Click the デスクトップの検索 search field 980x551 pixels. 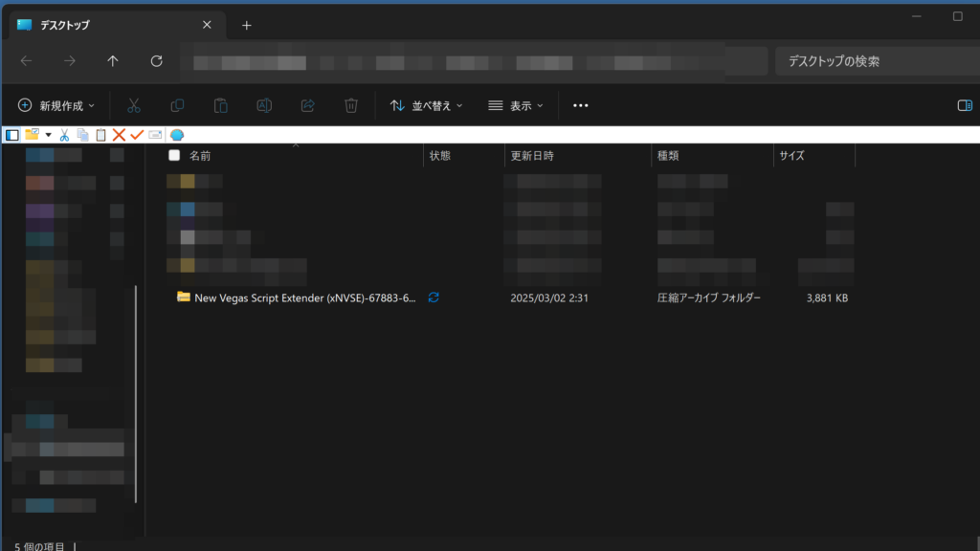tap(876, 61)
